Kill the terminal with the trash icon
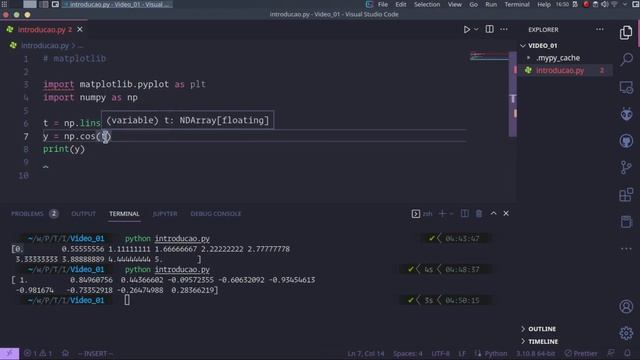Viewport: 640px width, 360px height. [x=479, y=213]
